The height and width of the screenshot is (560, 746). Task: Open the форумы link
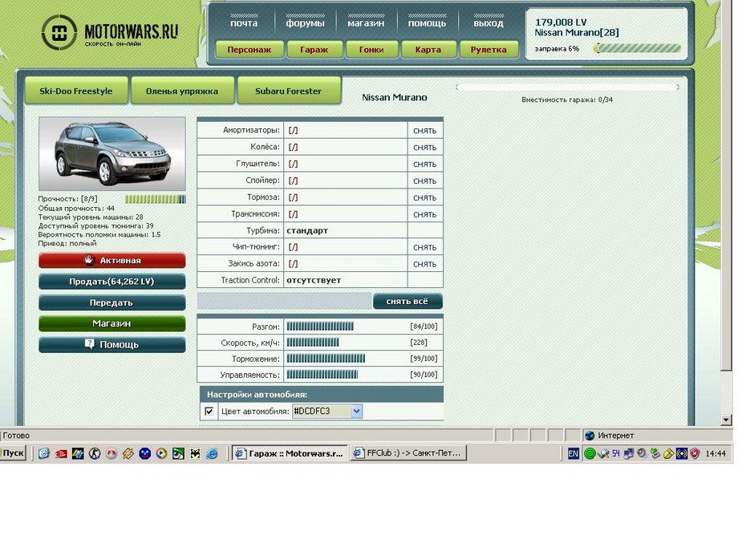(305, 22)
